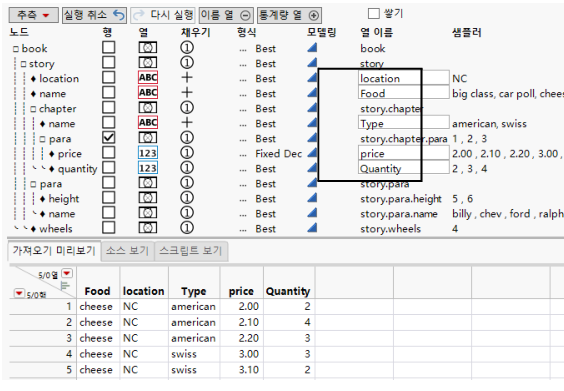
Task: Check the row checkbox for price
Action: (x=108, y=153)
